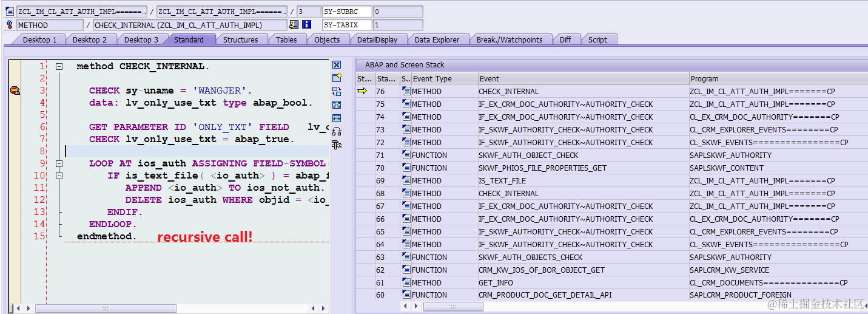Close the tool with the X icon
The height and width of the screenshot is (314, 868).
(x=337, y=65)
